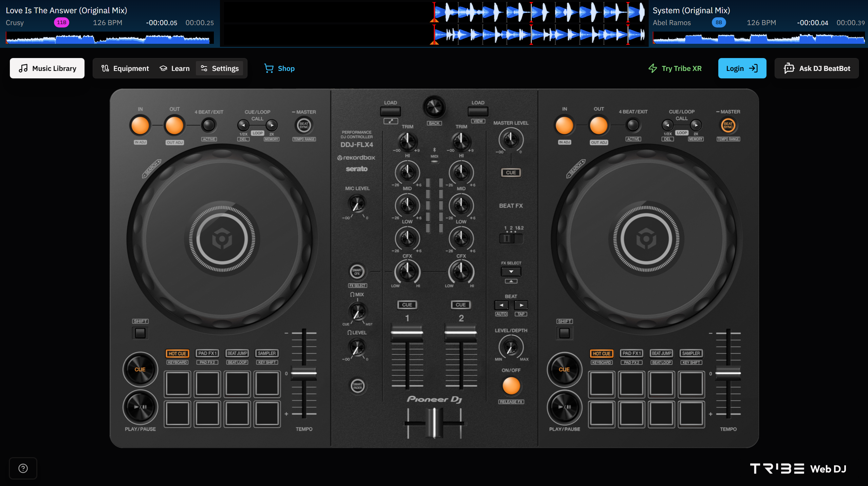868x486 pixels.
Task: Hold left deck SHIFT button
Action: (x=140, y=333)
